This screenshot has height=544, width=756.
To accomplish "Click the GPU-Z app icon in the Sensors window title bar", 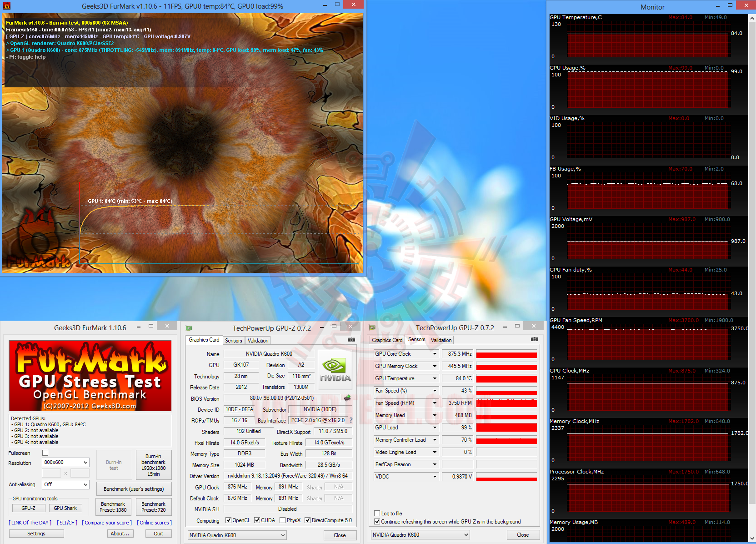I will (x=372, y=328).
